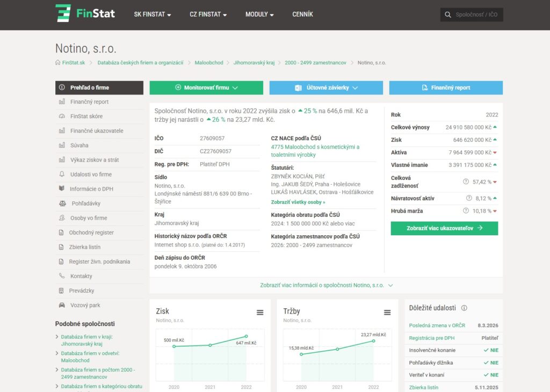Open Vozový park in sidebar
The image size is (550, 392).
[x=85, y=305]
